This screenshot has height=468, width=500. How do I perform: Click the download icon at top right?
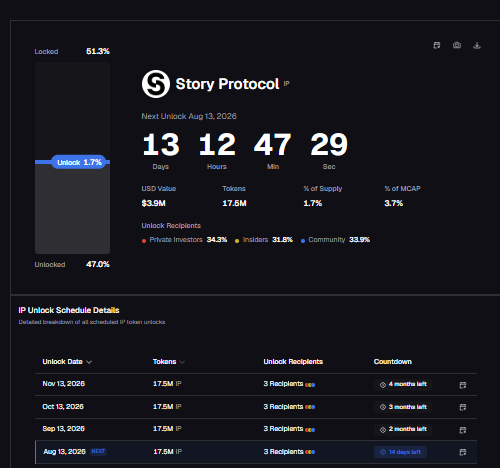[x=477, y=45]
